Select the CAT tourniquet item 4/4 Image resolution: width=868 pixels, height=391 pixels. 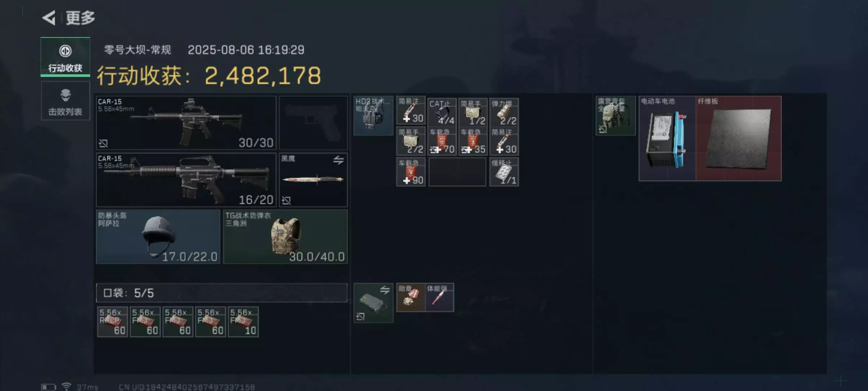point(442,112)
